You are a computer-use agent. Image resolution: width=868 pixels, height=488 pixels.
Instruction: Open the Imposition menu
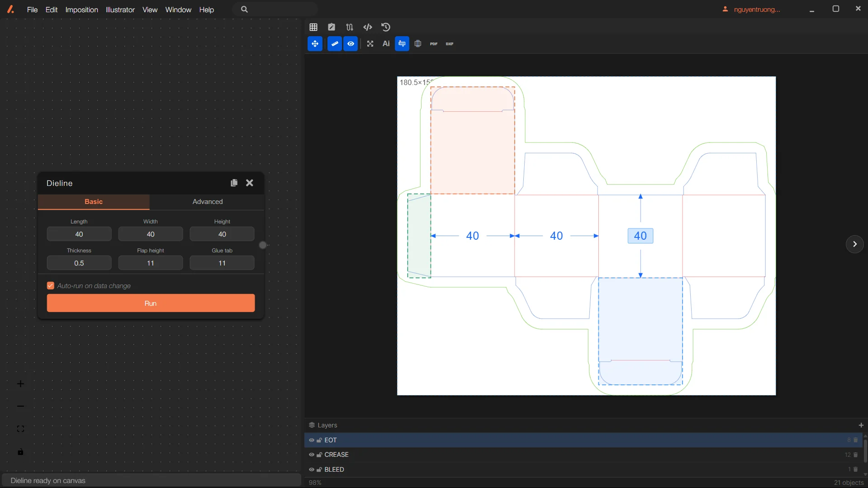coord(81,9)
